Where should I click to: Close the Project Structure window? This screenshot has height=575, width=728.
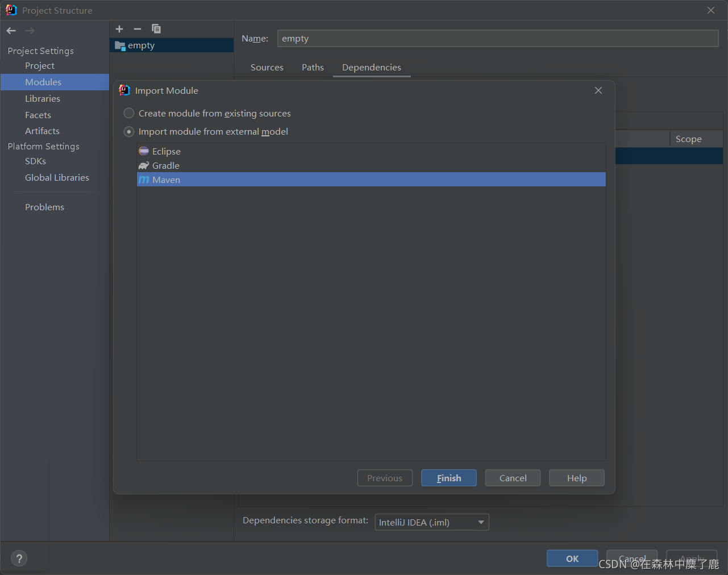point(711,10)
